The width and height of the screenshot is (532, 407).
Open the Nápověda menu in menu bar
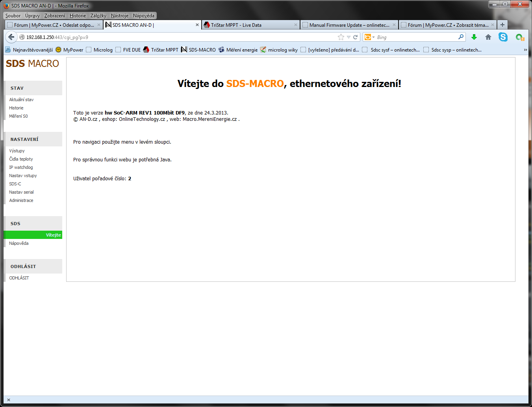pyautogui.click(x=144, y=16)
